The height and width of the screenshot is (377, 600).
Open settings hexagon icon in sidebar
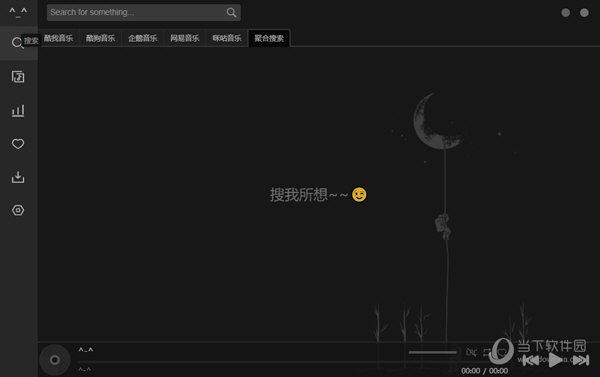pos(18,210)
